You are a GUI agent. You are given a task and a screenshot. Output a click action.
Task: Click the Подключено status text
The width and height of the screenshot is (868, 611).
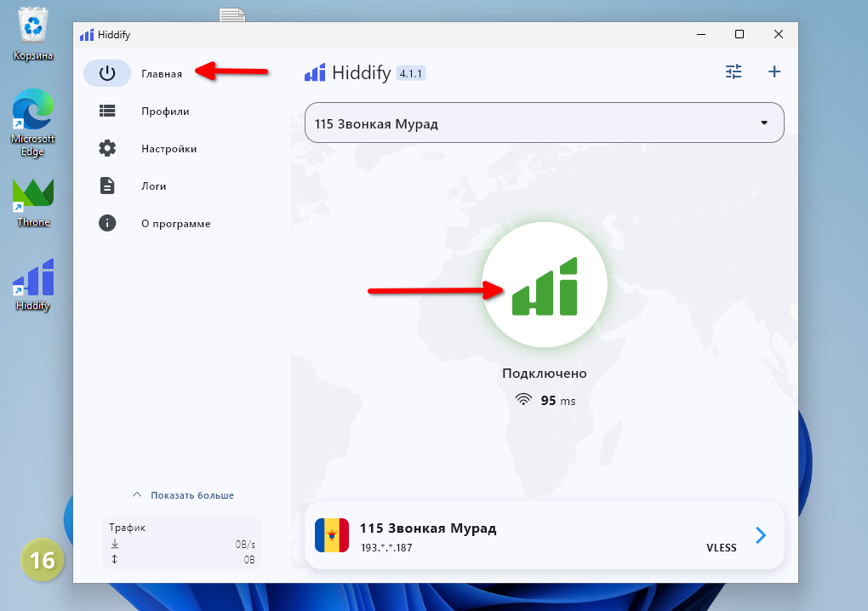click(x=544, y=374)
